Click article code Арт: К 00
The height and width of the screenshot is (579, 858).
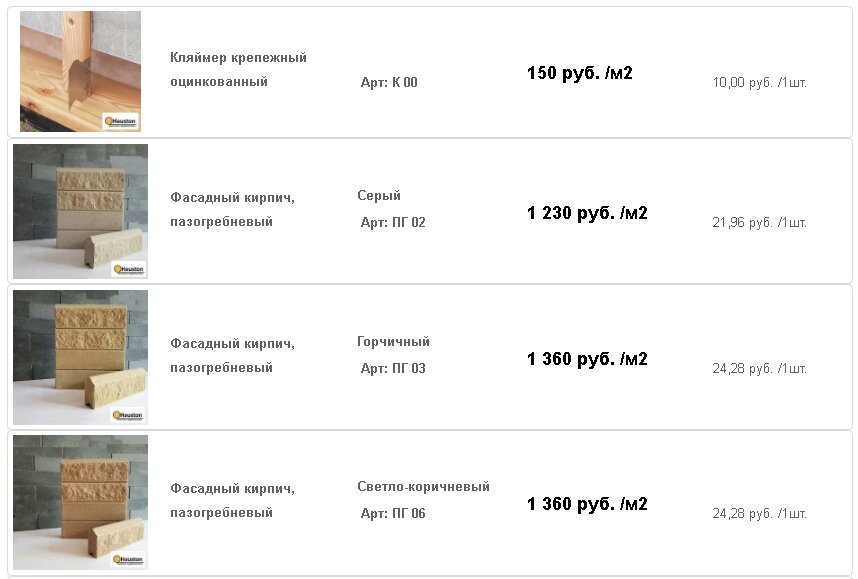point(389,83)
